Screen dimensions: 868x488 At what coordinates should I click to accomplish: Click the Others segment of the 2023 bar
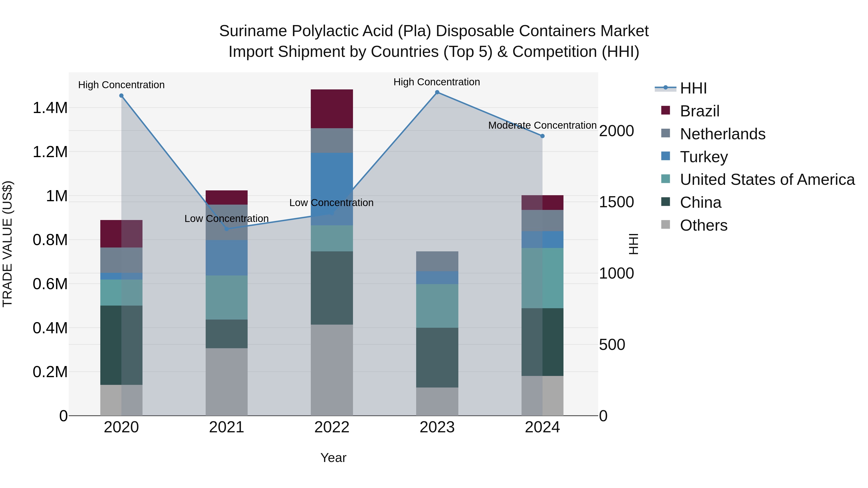[x=437, y=401]
